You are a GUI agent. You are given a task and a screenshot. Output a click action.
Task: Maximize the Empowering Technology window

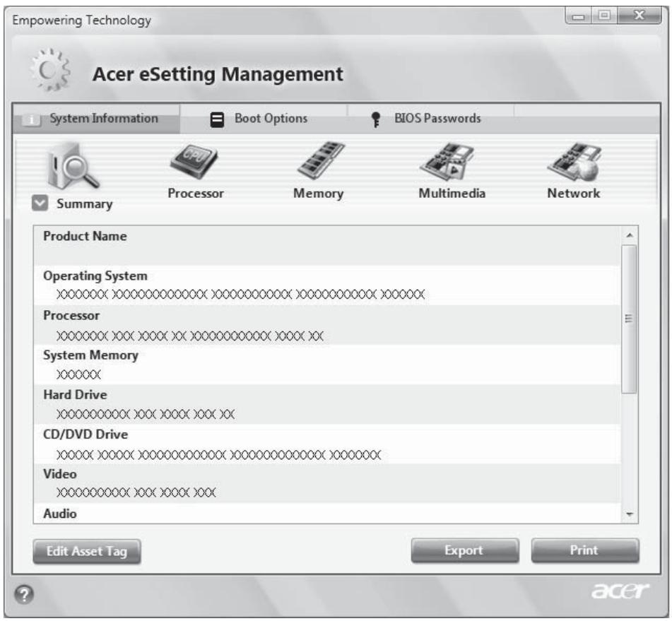point(604,16)
